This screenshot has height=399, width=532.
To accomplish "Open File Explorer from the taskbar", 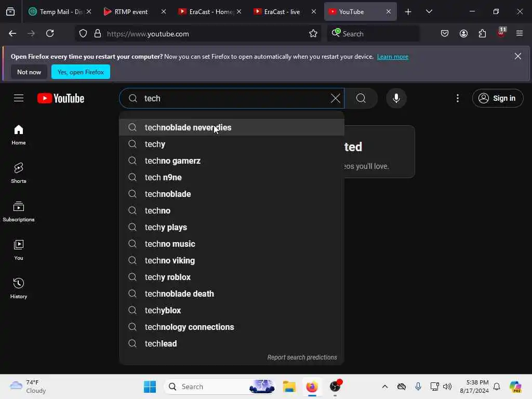I will coord(289,387).
